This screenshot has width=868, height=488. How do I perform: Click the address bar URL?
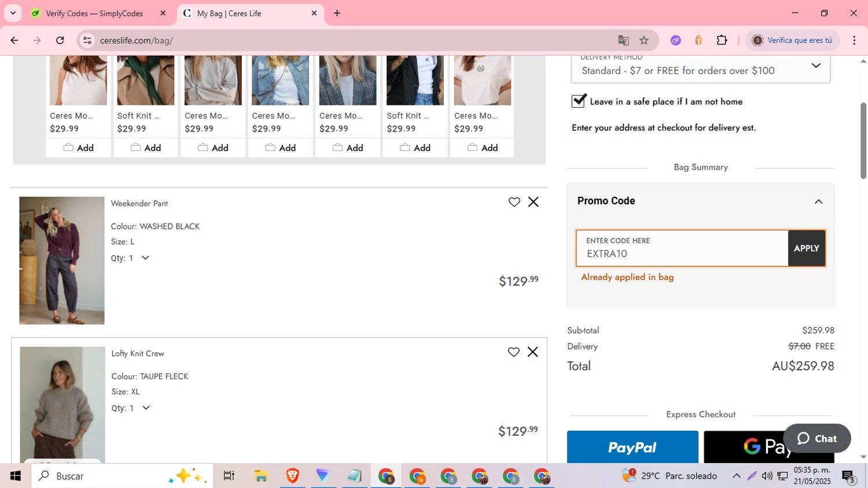[137, 41]
